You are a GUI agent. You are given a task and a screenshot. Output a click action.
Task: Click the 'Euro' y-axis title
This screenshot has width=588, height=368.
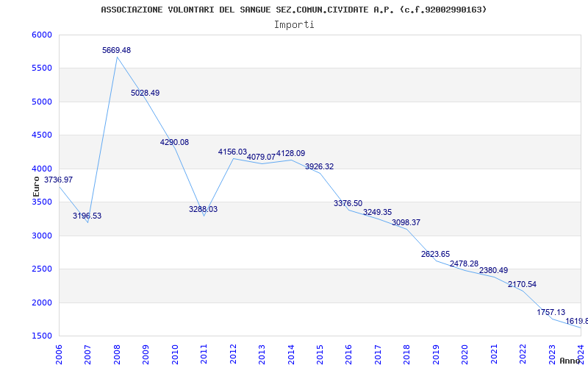(36, 186)
